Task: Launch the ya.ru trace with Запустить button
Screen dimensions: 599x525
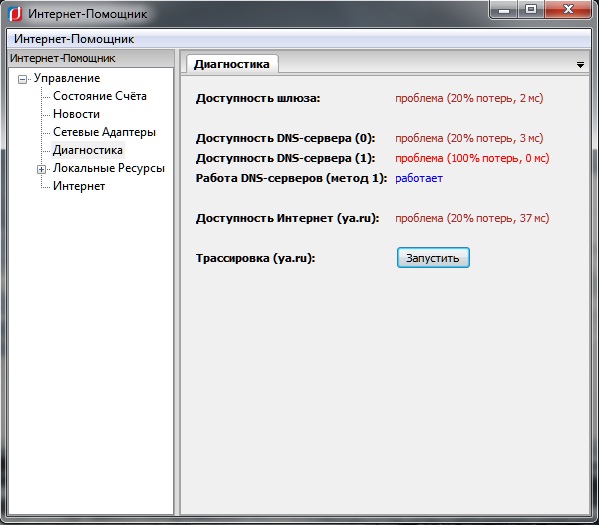Action: pyautogui.click(x=433, y=258)
